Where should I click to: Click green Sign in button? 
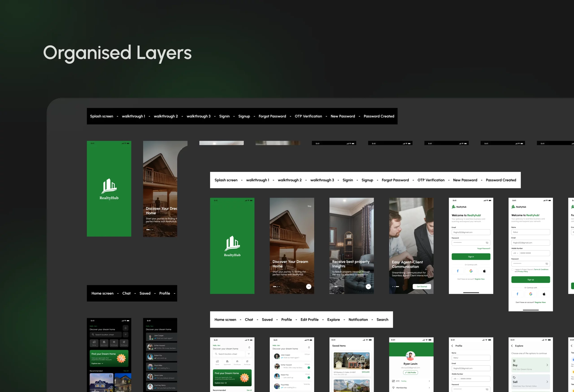[471, 257]
